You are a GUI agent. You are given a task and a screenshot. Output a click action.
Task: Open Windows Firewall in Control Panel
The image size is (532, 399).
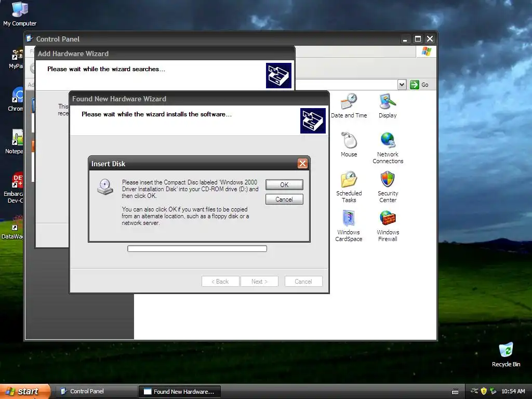pyautogui.click(x=388, y=226)
